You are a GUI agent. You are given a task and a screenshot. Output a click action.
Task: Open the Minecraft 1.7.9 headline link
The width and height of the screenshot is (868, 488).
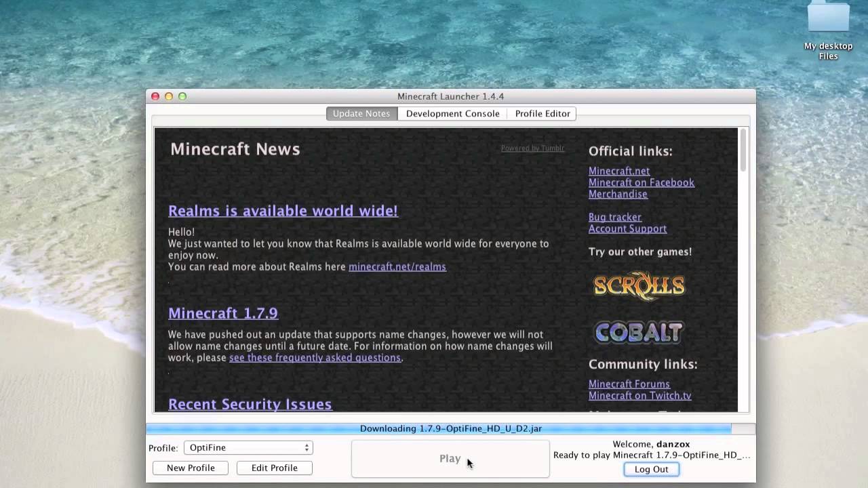pos(223,313)
